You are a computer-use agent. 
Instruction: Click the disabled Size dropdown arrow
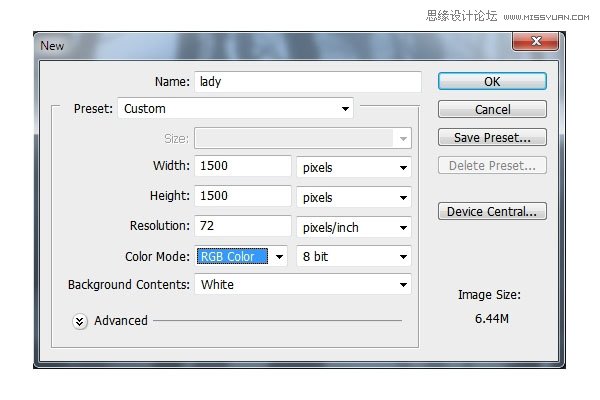[x=403, y=139]
